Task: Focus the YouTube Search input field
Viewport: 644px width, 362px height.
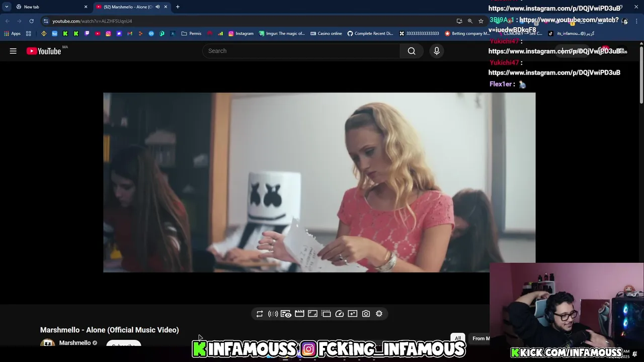Action: click(x=301, y=51)
